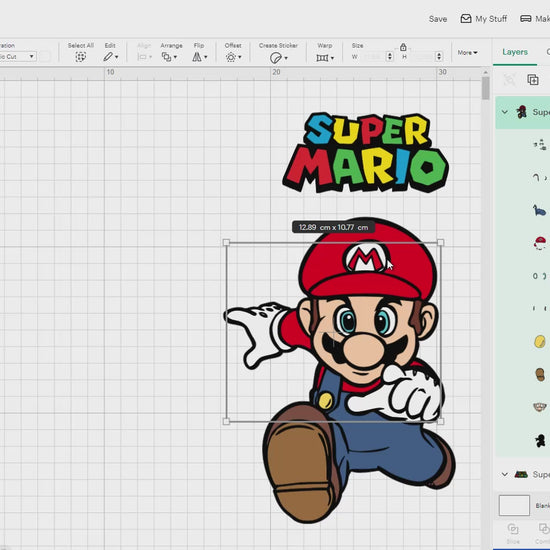Open the Offset tool
The width and height of the screenshot is (550, 550).
[231, 57]
